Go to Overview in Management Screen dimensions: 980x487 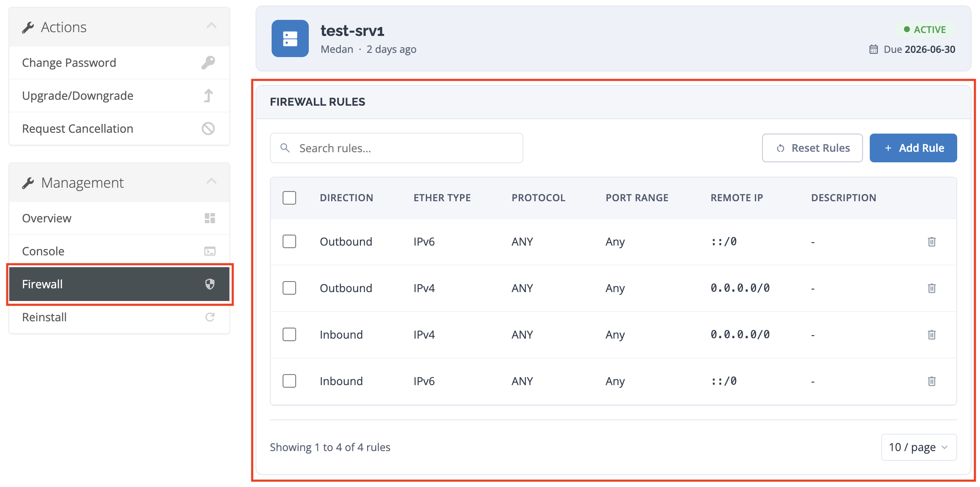pos(120,218)
